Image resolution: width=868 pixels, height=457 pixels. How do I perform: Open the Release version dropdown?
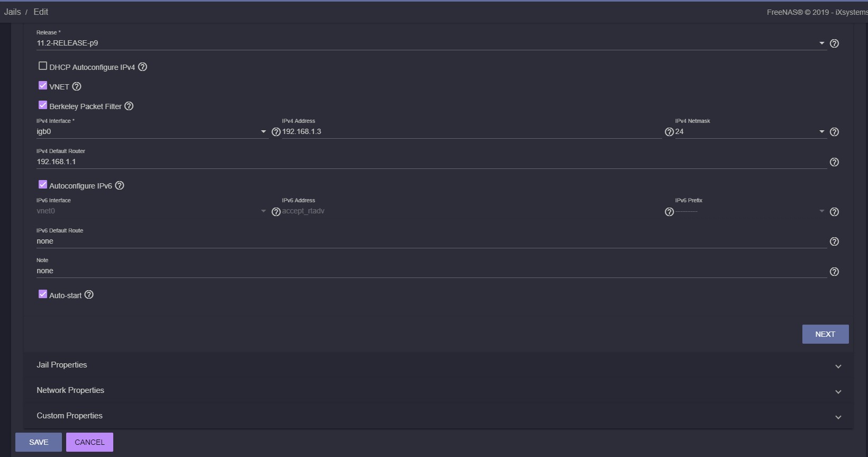(x=431, y=43)
